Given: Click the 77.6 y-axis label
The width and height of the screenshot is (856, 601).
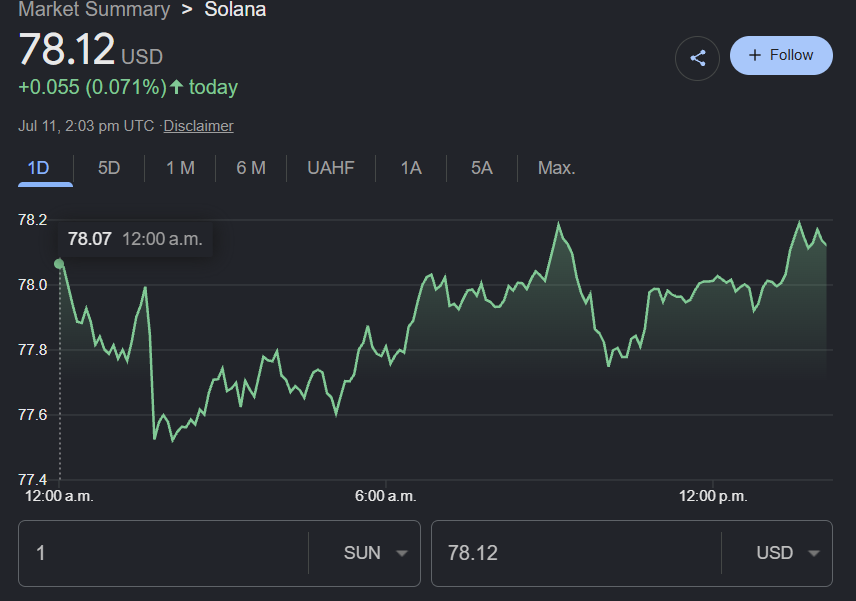Looking at the screenshot, I should point(33,415).
